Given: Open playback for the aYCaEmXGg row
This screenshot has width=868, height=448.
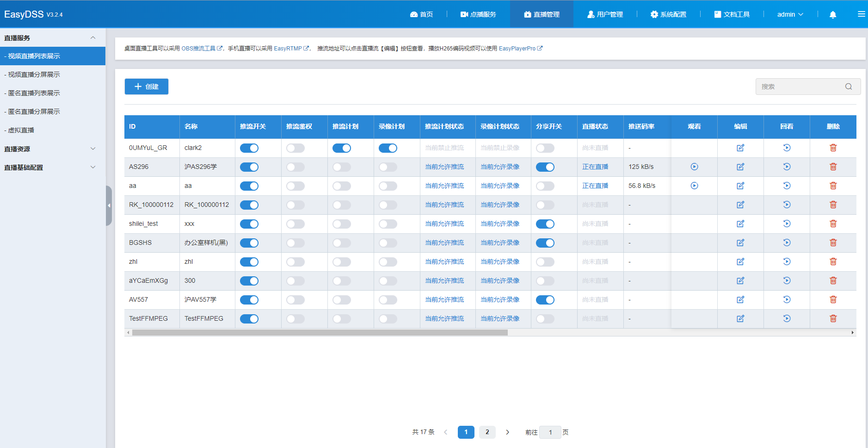Looking at the screenshot, I should (x=787, y=280).
